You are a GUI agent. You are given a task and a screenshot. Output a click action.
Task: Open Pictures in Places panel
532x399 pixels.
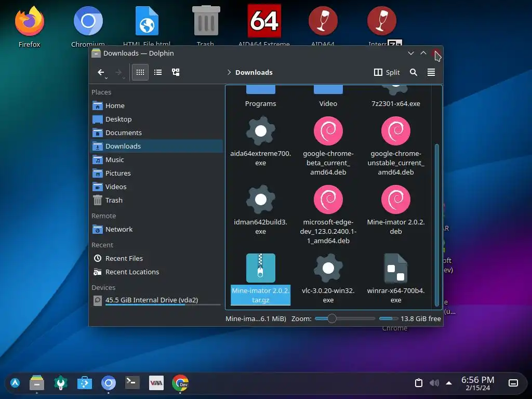tap(157, 173)
